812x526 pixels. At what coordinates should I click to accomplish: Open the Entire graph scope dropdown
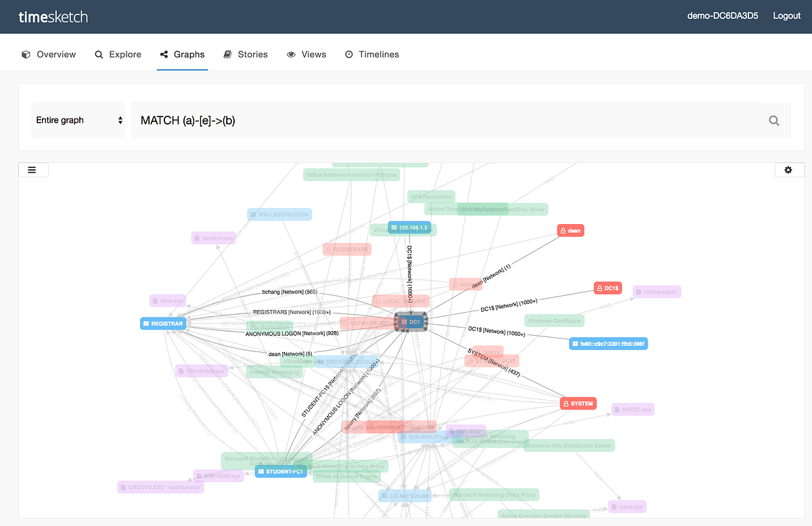(78, 120)
